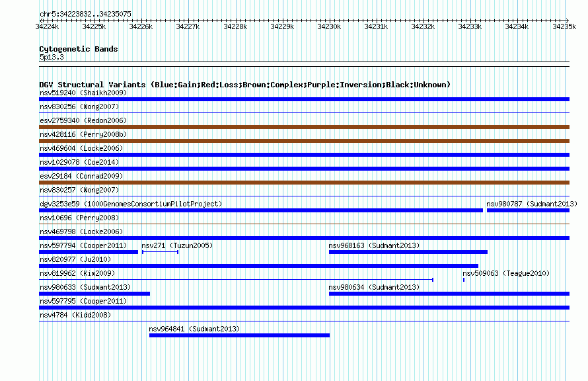This screenshot has width=588, height=381.
Task: Select the nsv819962 (Kim2009) label
Action: pyautogui.click(x=77, y=273)
